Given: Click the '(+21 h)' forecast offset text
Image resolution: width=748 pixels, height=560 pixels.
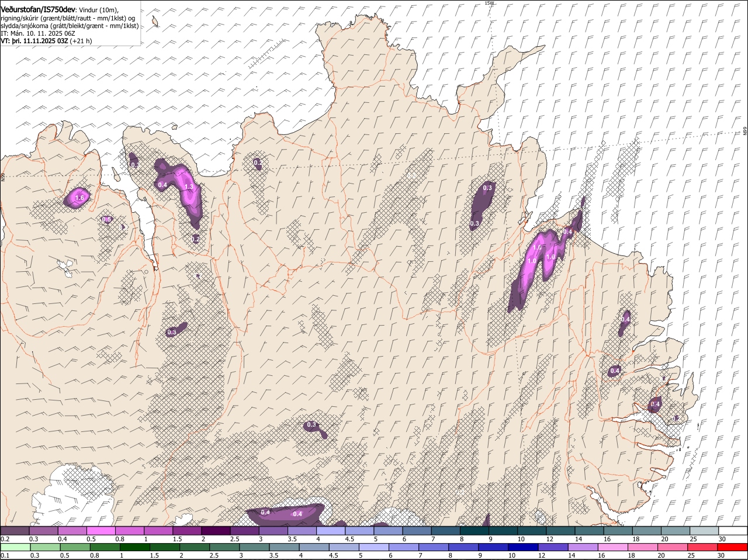Looking at the screenshot, I should click(x=82, y=41).
